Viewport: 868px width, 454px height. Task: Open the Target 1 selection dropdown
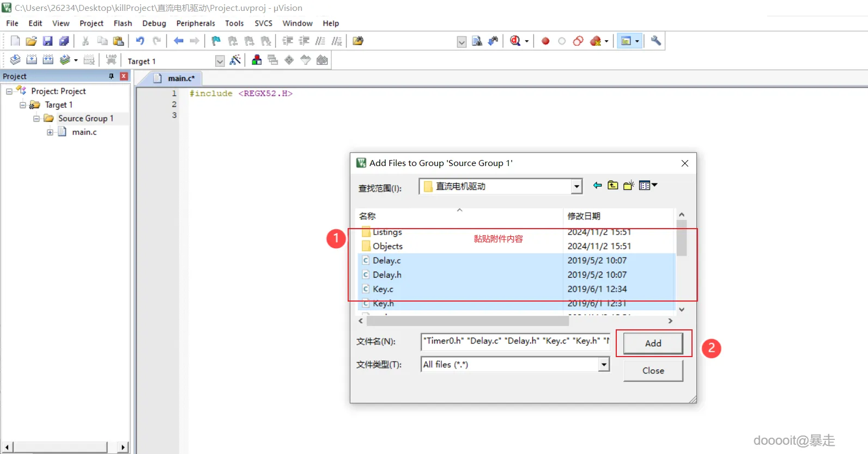220,61
